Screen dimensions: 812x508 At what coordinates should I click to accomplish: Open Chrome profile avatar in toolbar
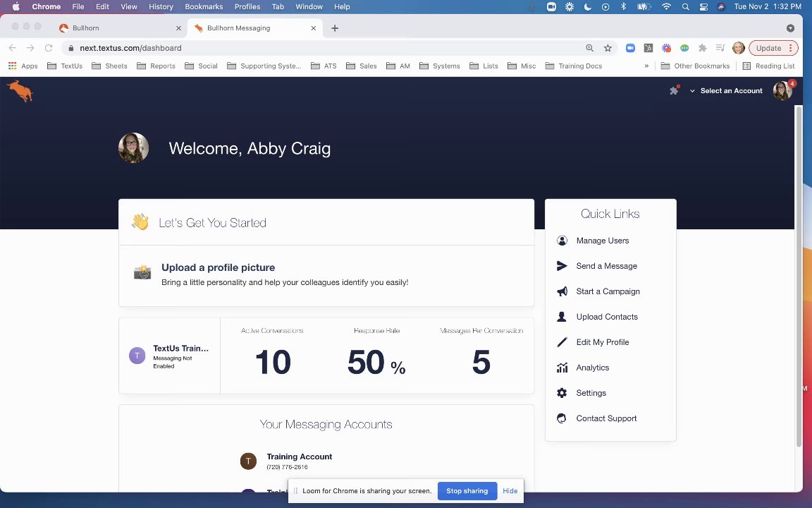[739, 48]
